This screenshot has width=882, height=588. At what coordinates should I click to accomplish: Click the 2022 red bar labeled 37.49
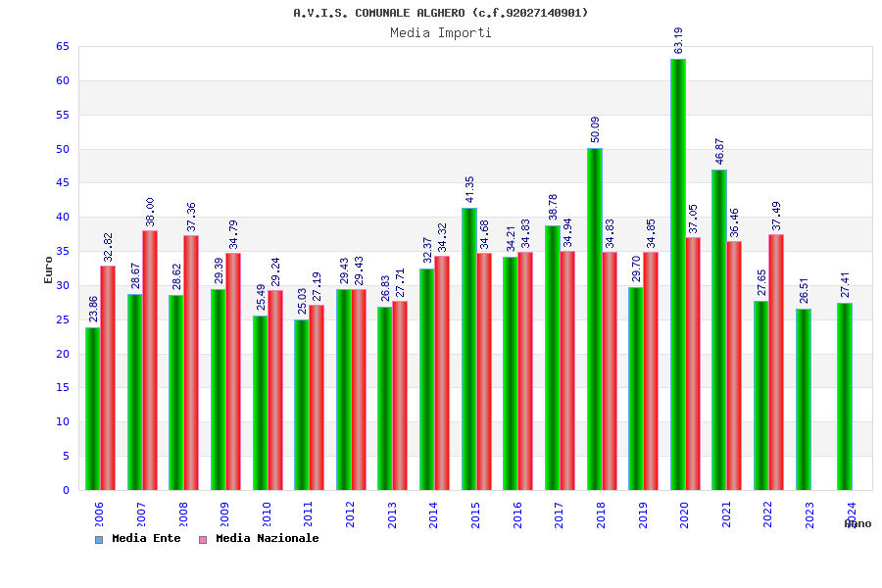click(776, 363)
